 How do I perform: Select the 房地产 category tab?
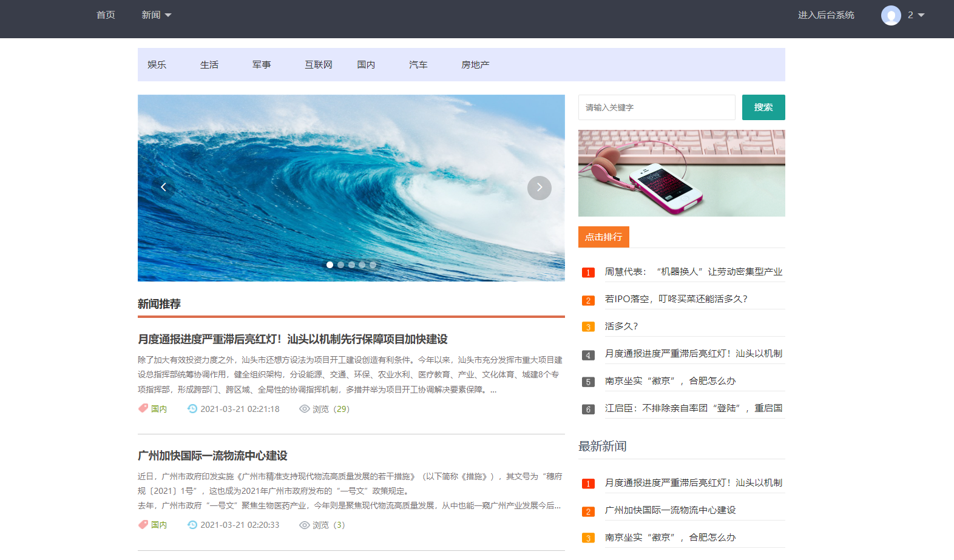[475, 64]
